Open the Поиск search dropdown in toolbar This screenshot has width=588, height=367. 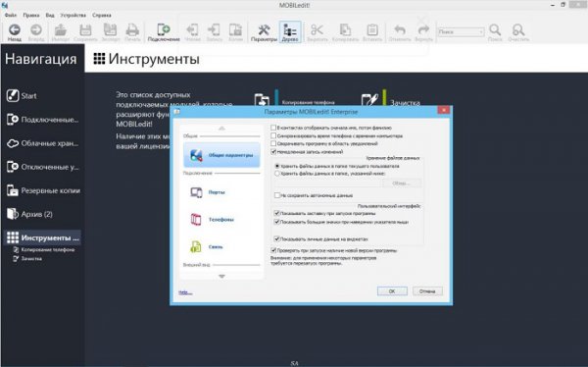(481, 32)
